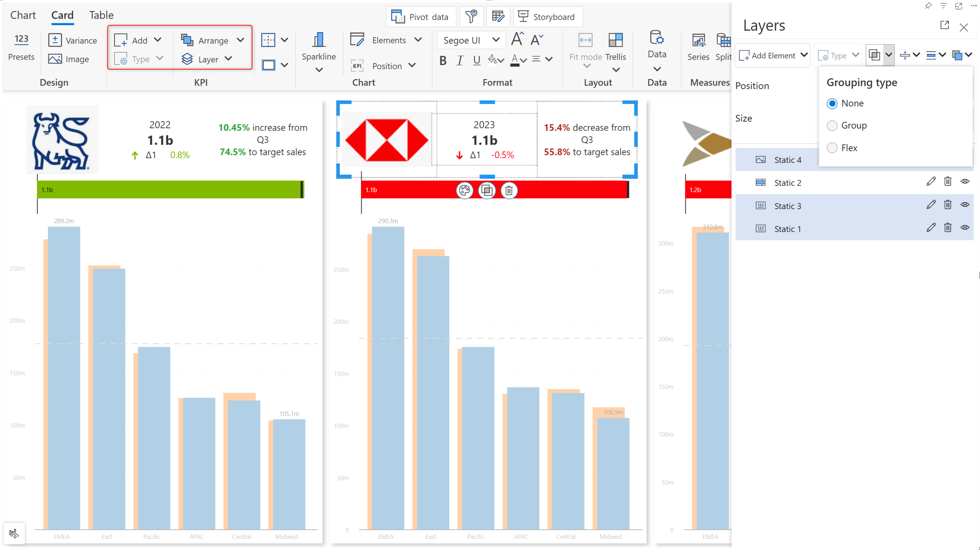The image size is (980, 550).
Task: Open the Sparkline options
Action: tap(319, 52)
